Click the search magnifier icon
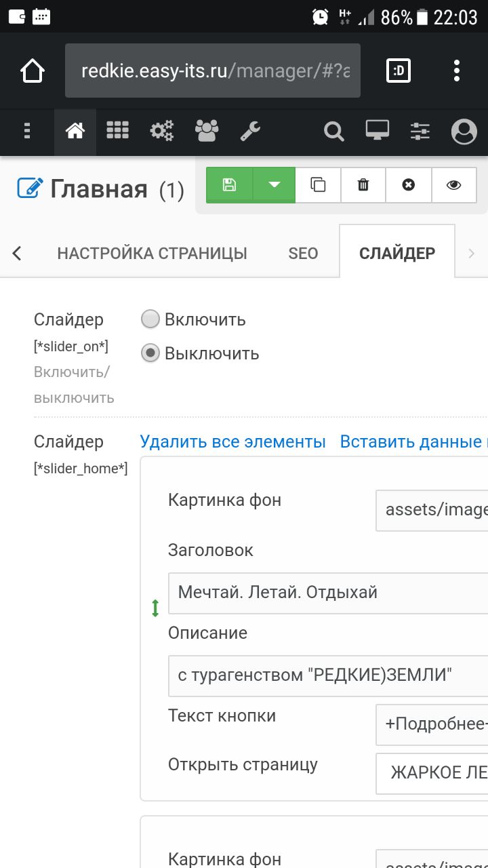The image size is (488, 868). (333, 130)
